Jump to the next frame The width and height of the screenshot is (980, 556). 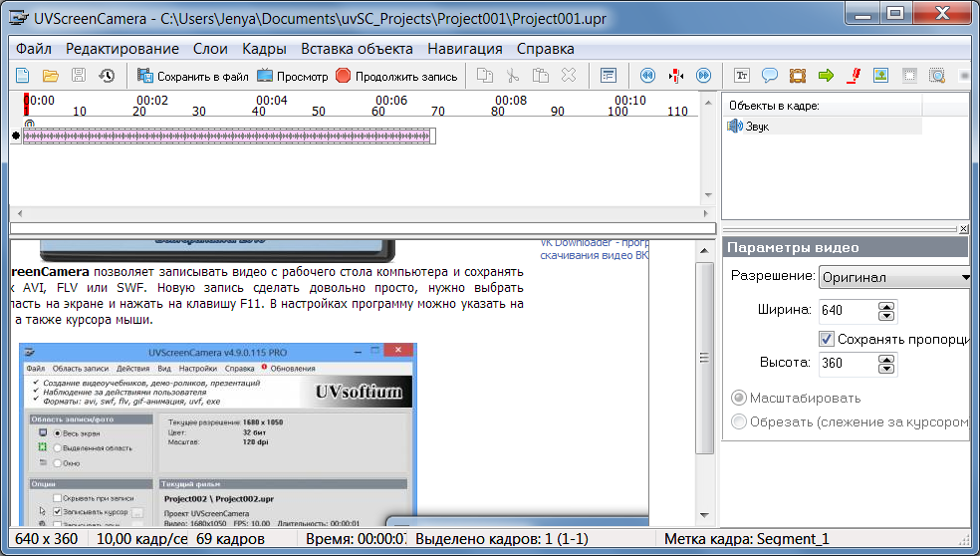(x=703, y=76)
